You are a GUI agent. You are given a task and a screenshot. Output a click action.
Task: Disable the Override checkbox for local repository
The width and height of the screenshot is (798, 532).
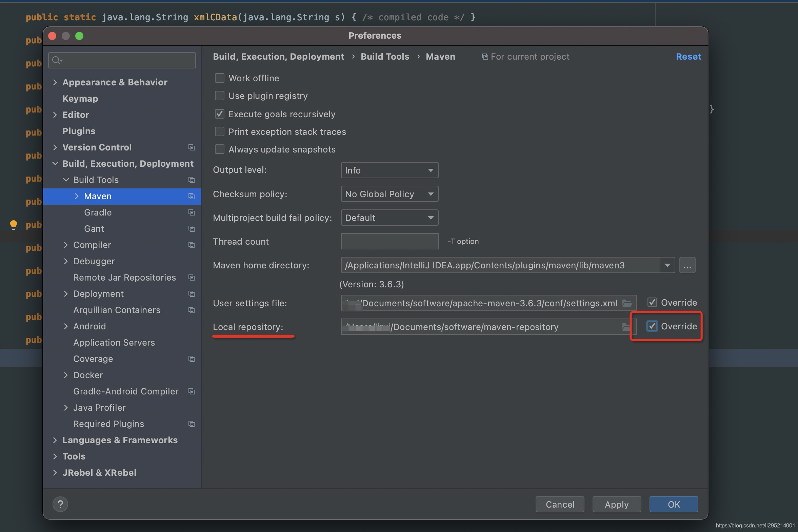[x=652, y=326]
